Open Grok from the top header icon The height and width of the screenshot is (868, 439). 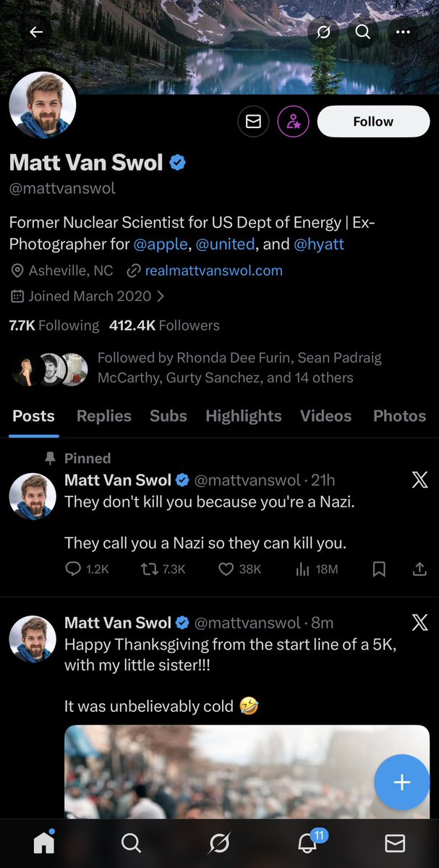(321, 32)
